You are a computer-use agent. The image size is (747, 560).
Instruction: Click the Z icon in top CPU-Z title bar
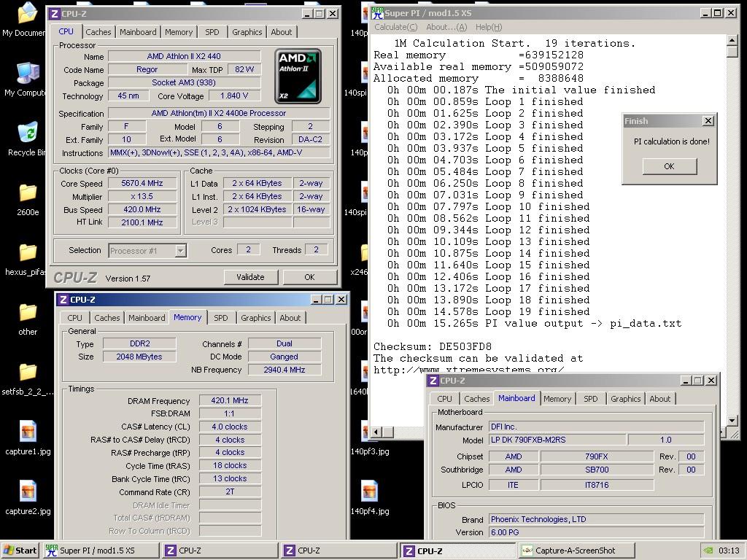54,14
